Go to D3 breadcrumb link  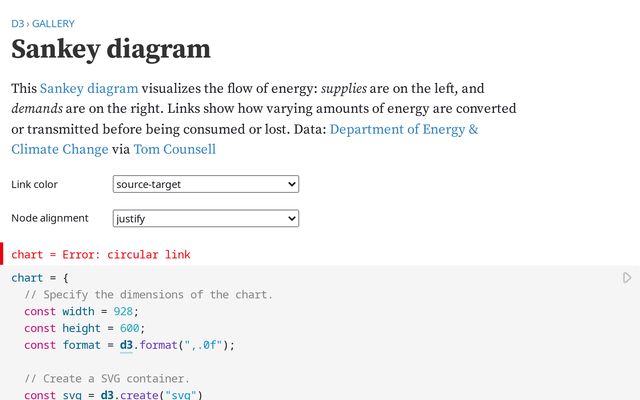click(17, 23)
